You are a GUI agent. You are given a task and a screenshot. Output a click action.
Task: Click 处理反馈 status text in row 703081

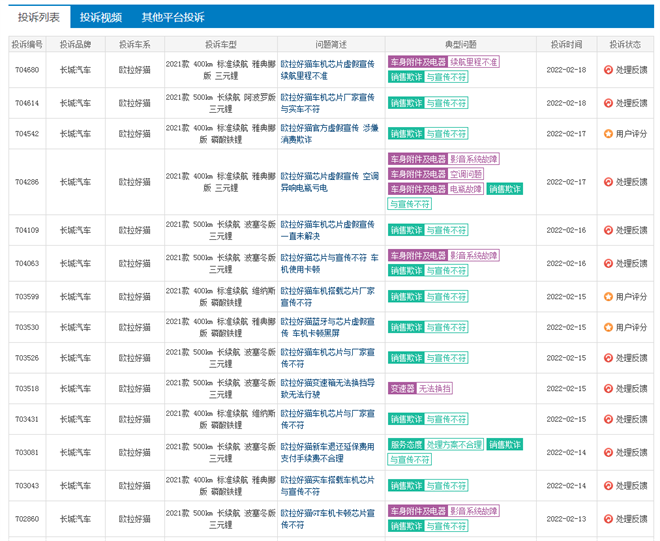[631, 453]
